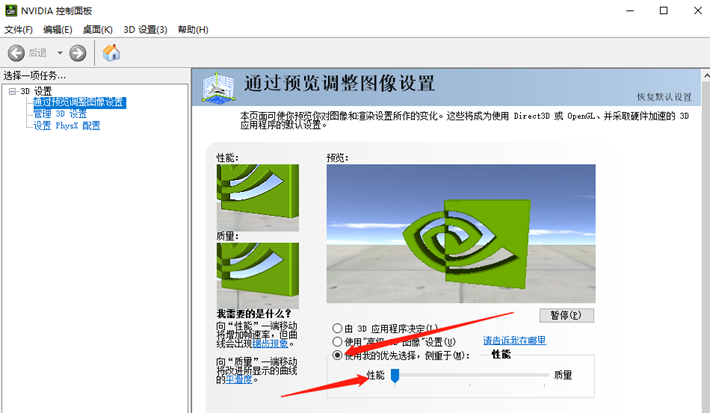The image size is (710, 413).
Task: Click the 暂停(P) button
Action: pyautogui.click(x=566, y=315)
